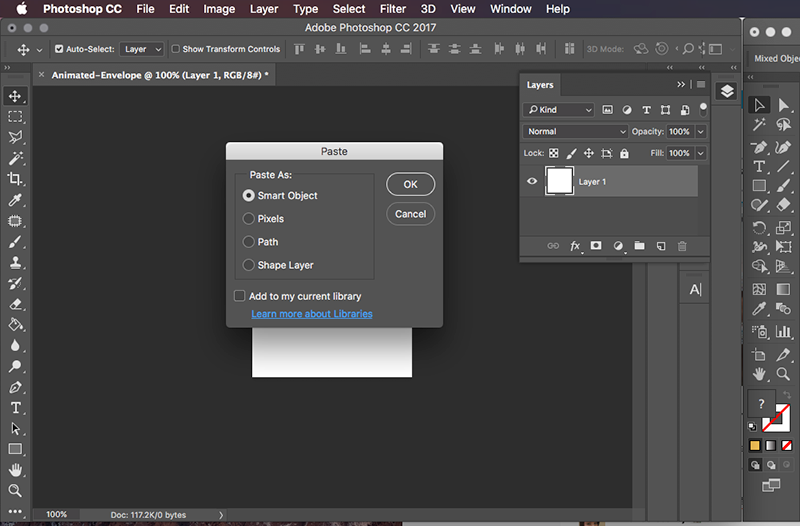Select the Move tool in left toolbar
The image size is (800, 526).
(15, 96)
